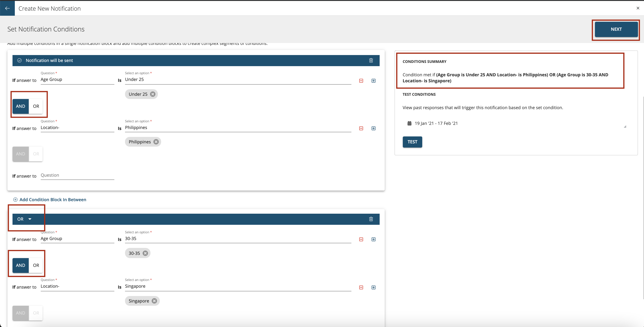644x327 pixels.
Task: Remove the Singapore chip with its x icon
Action: 154,301
